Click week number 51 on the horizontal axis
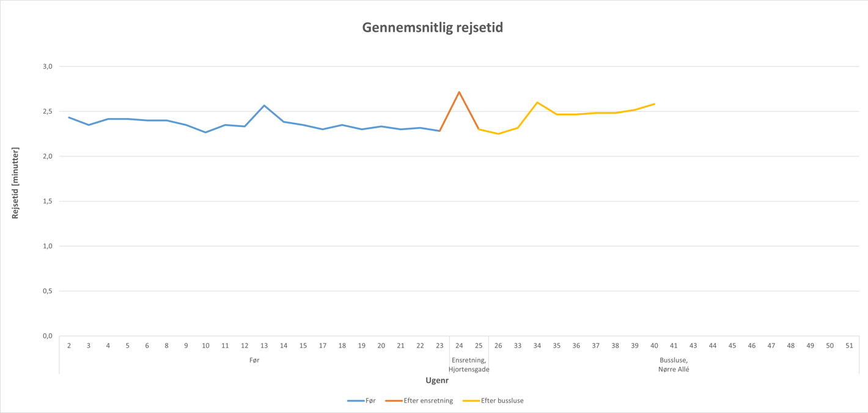868x413 pixels. tap(849, 346)
